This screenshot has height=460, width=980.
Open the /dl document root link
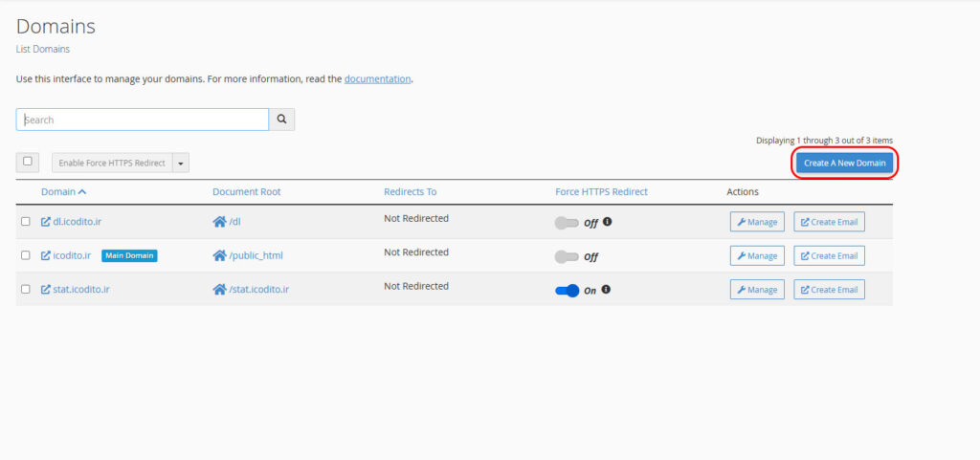click(235, 222)
